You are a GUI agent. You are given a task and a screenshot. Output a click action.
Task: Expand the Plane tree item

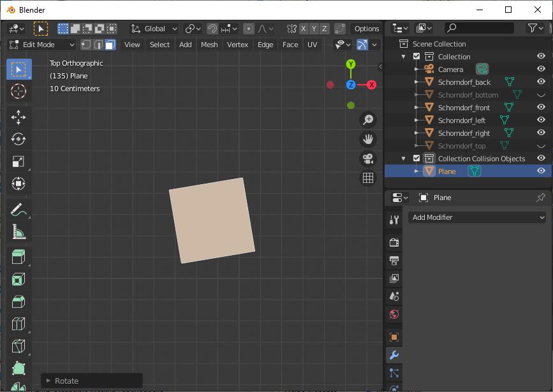click(x=417, y=171)
